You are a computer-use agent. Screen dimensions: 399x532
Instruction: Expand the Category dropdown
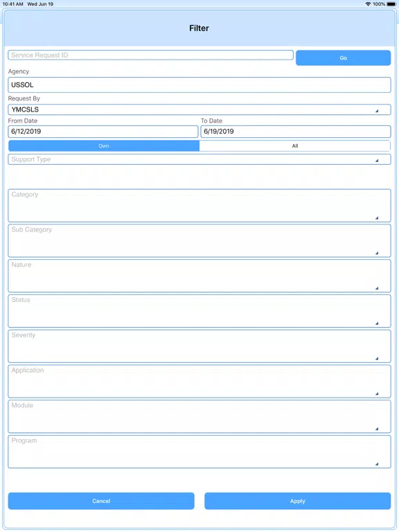click(199, 206)
